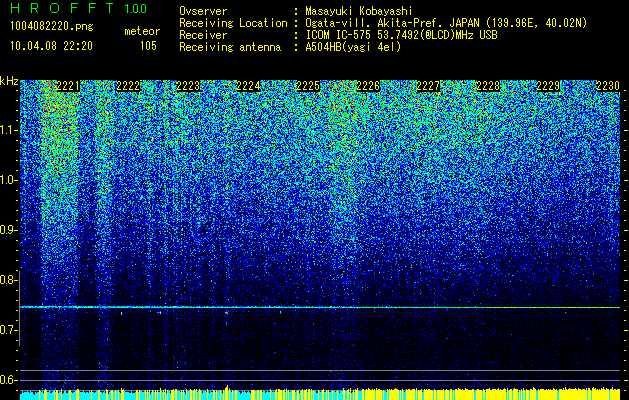Click the Receiving Location label

coord(233,23)
